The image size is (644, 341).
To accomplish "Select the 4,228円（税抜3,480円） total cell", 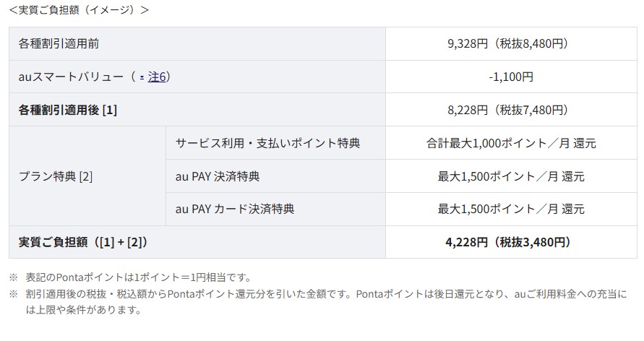I will [511, 242].
